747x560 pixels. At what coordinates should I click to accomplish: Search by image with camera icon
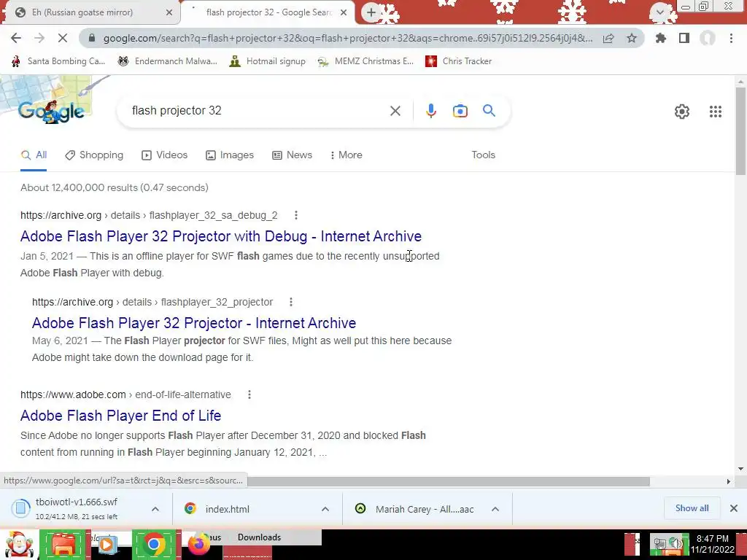click(460, 111)
